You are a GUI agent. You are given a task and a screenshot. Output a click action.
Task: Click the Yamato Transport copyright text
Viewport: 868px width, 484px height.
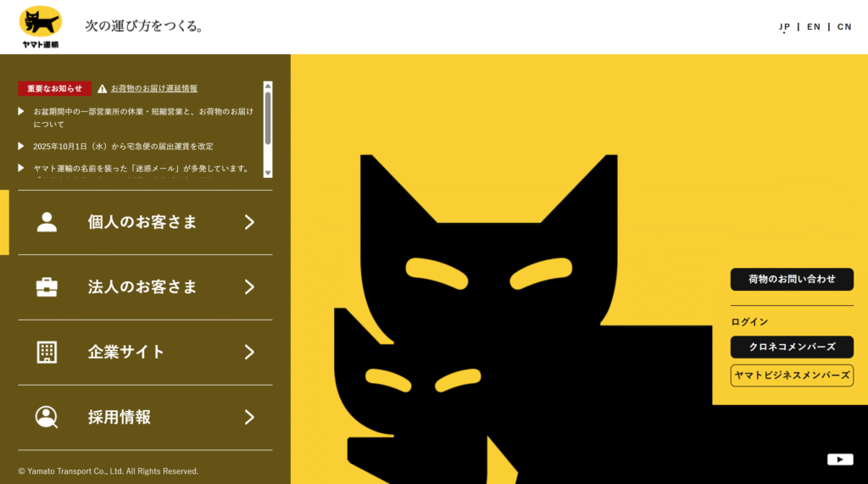(x=108, y=471)
